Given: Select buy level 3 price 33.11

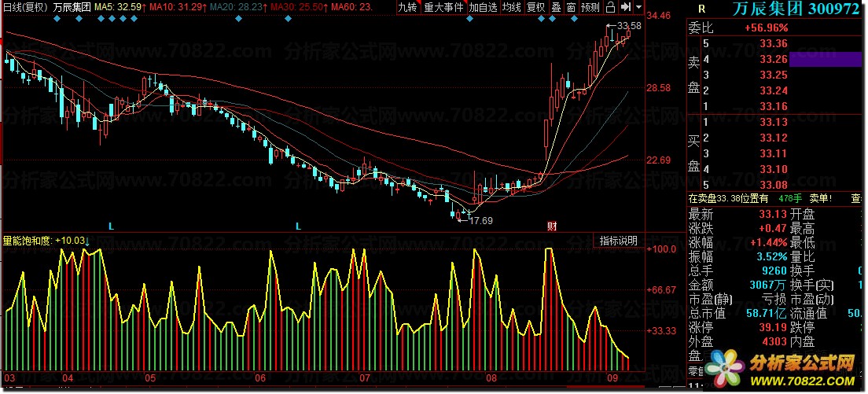Looking at the screenshot, I should (774, 153).
